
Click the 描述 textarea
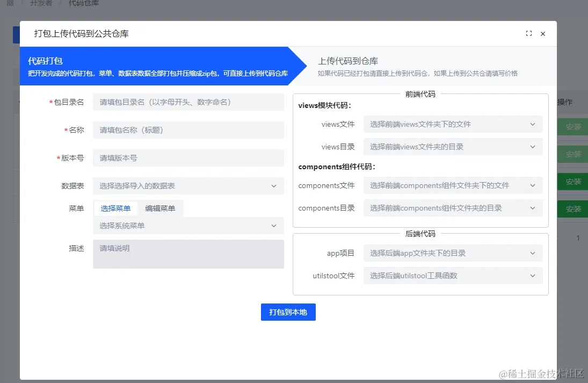pos(188,254)
